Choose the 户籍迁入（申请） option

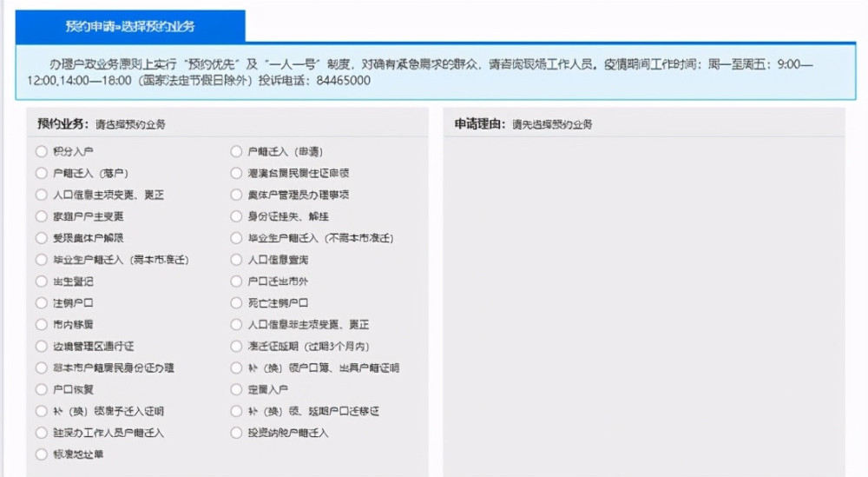pyautogui.click(x=236, y=151)
